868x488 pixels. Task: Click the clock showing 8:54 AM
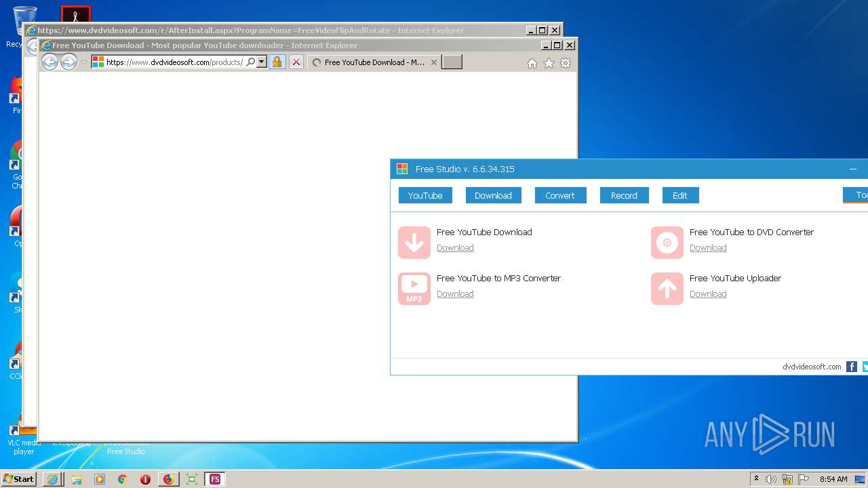point(833,479)
